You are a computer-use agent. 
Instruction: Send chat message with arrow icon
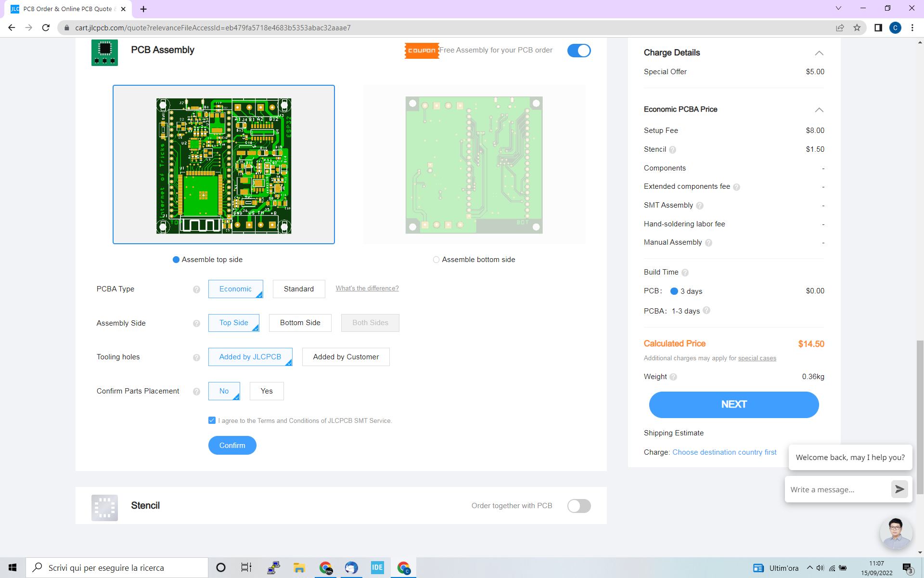coord(899,489)
